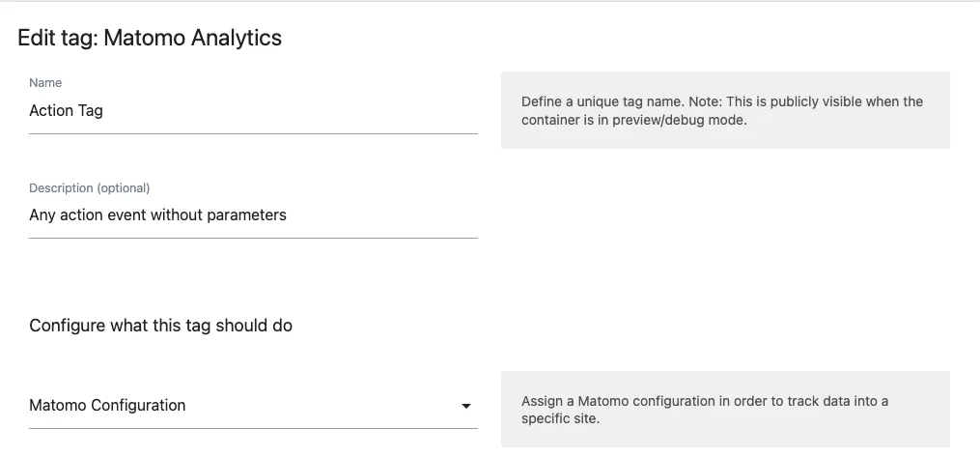Screen dimensions: 980x457
Task: Click the Description (optional) label
Action: point(90,187)
